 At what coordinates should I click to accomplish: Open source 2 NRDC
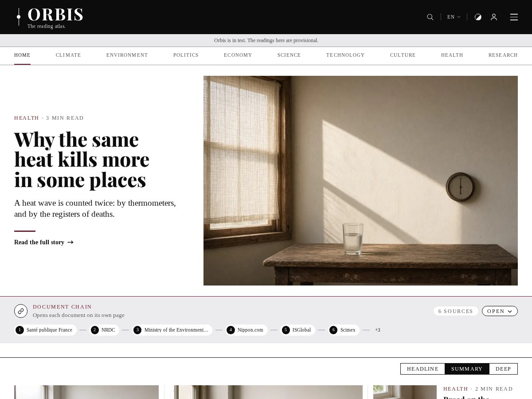point(104,330)
